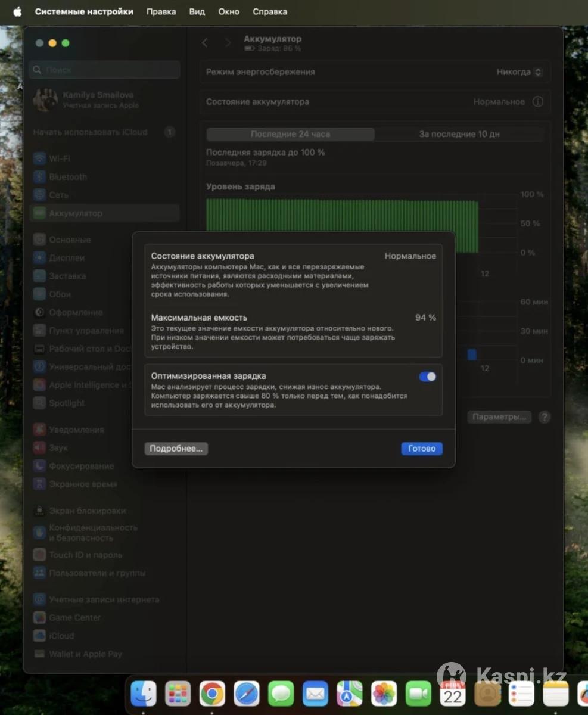588x715 pixels.
Task: Open Google Chrome from the Dock
Action: point(212,694)
